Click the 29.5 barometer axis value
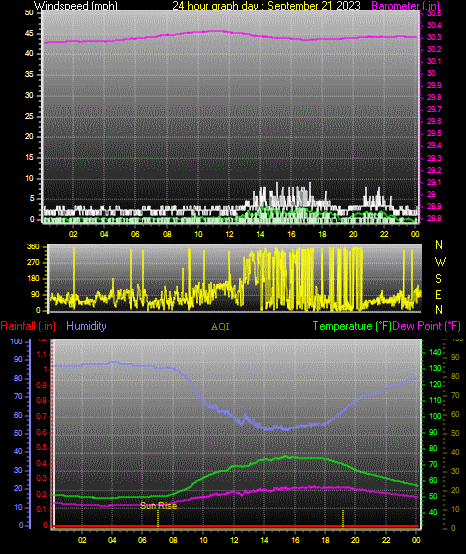Screen dimensions: 466x554 pos(434,133)
